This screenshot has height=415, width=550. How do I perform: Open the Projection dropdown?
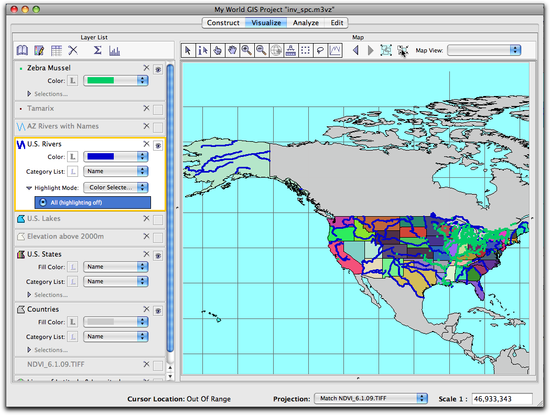371,399
